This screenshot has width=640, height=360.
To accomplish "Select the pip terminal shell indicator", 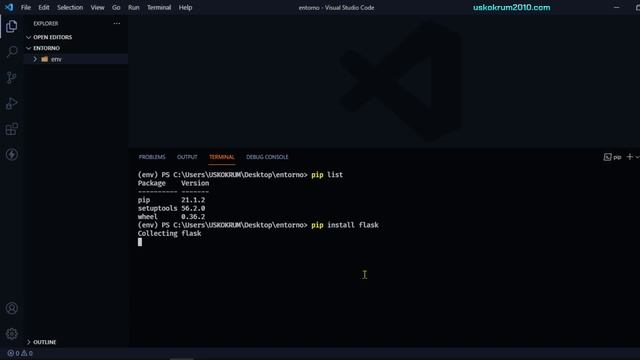I will (612, 157).
